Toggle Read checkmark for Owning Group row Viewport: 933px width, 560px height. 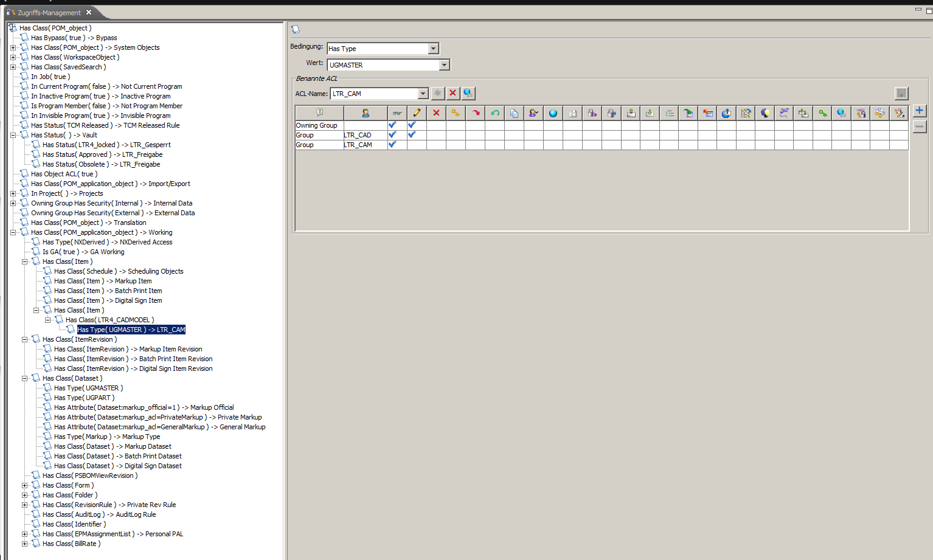click(392, 125)
